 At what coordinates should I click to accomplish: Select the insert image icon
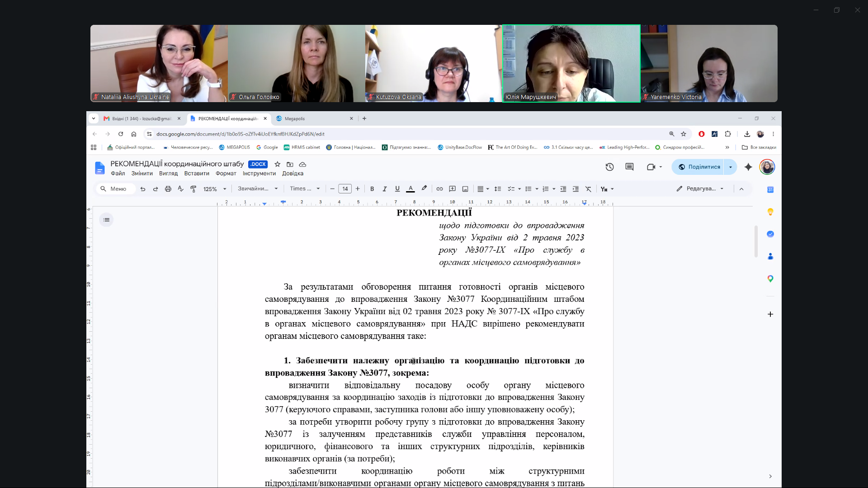[x=465, y=189]
